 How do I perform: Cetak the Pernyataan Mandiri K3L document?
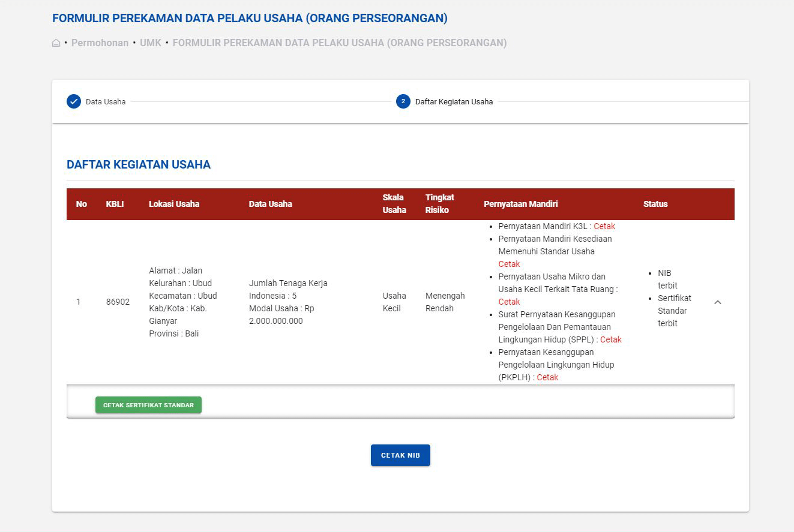click(x=604, y=226)
